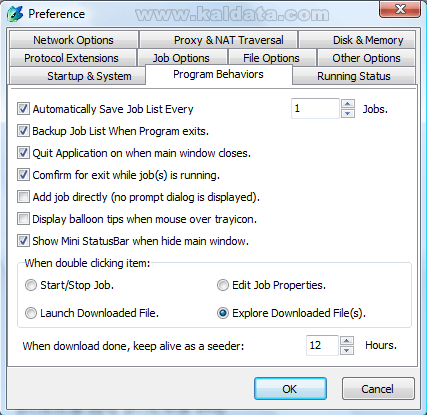The height and width of the screenshot is (415, 427).
Task: Decrease the auto-save job count with down arrow
Action: [348, 113]
